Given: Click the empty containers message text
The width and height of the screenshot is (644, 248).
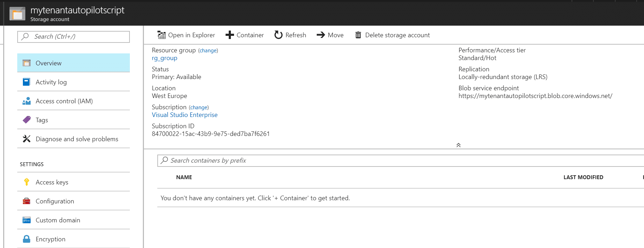Looking at the screenshot, I should pyautogui.click(x=255, y=198).
